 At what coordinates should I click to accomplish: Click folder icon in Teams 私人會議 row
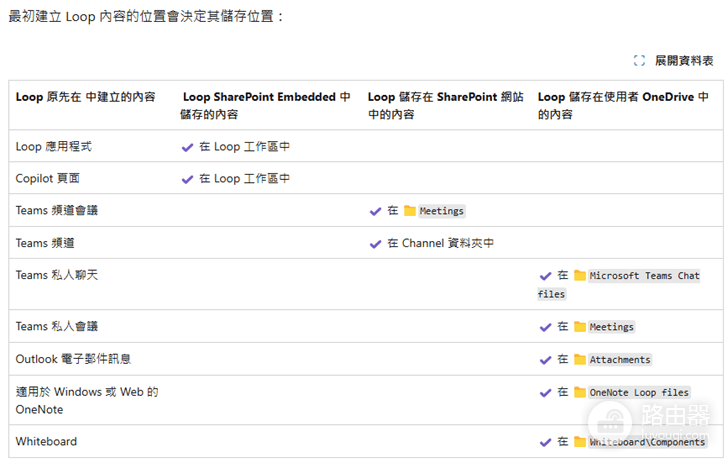(x=579, y=326)
